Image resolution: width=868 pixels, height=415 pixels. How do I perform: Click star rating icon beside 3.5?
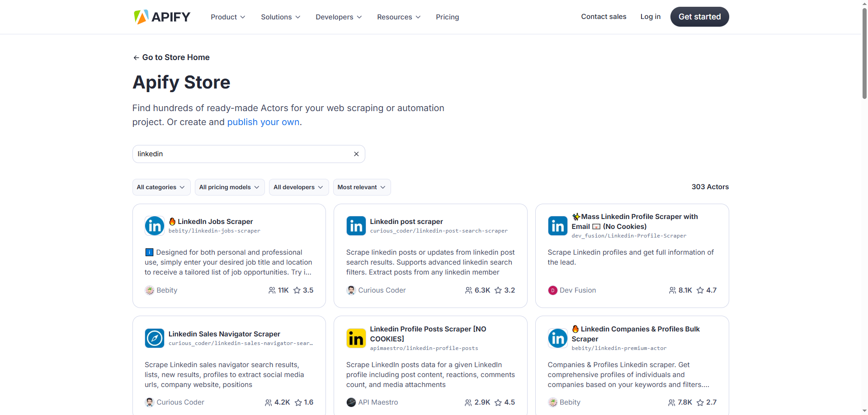(297, 290)
